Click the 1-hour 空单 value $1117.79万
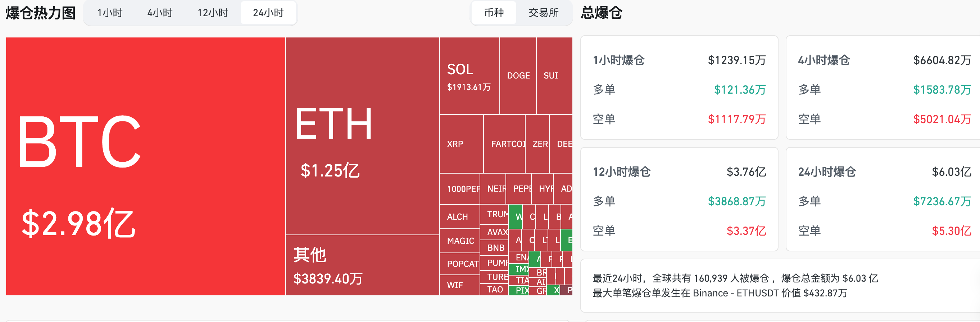 pos(737,119)
